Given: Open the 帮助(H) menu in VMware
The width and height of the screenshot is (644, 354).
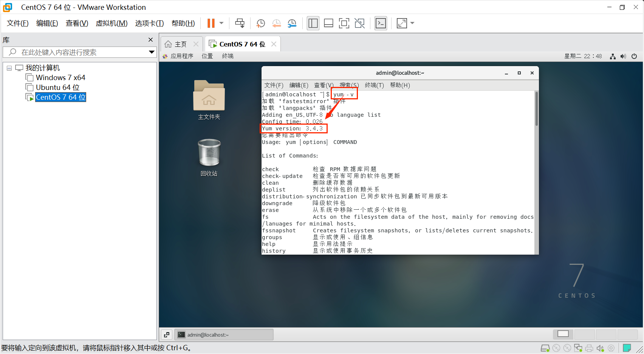Looking at the screenshot, I should 183,23.
